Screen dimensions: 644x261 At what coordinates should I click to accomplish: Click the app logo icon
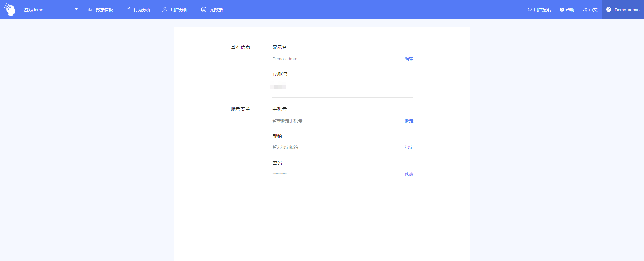[10, 10]
